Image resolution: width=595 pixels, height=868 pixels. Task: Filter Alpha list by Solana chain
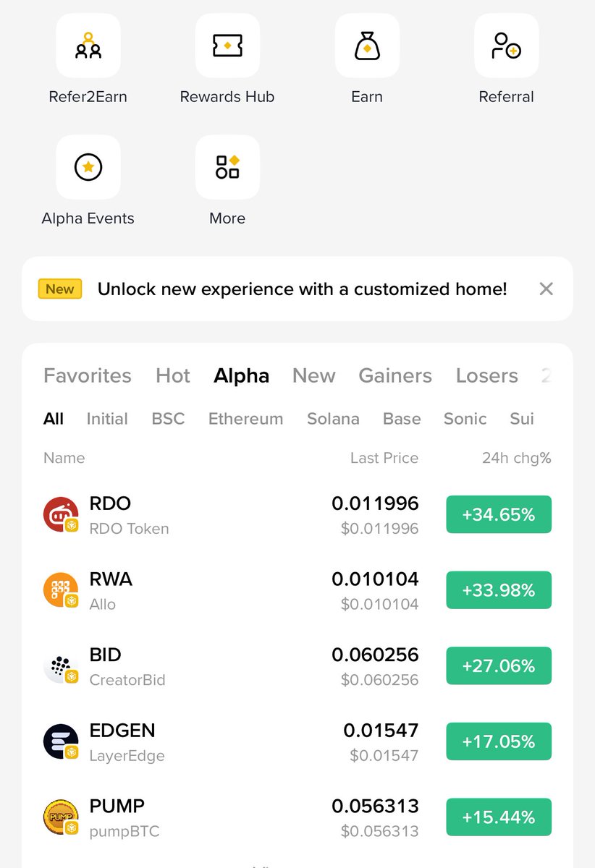point(333,419)
